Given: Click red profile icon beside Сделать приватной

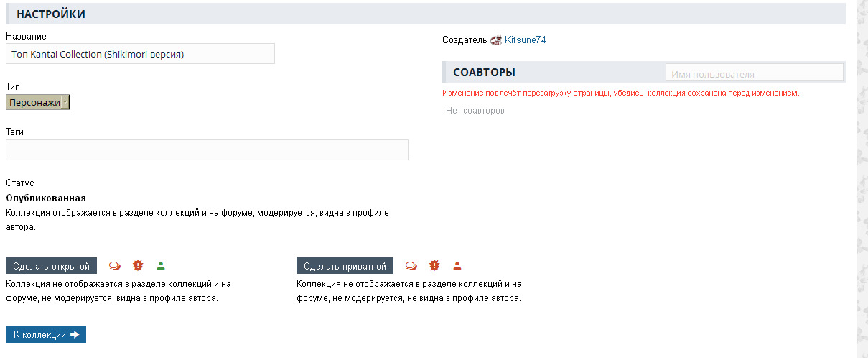Looking at the screenshot, I should click(457, 266).
